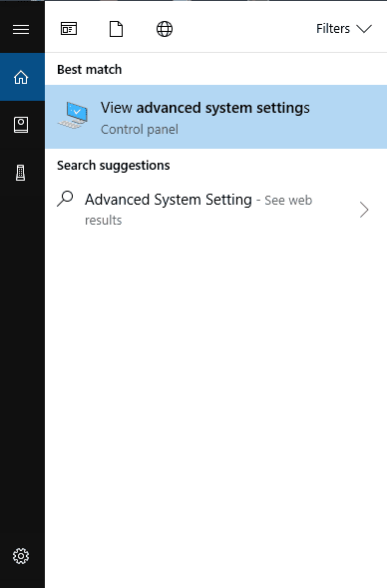Screen dimensions: 387x588
Task: Expand the chevron next to Filters
Action: tap(364, 29)
